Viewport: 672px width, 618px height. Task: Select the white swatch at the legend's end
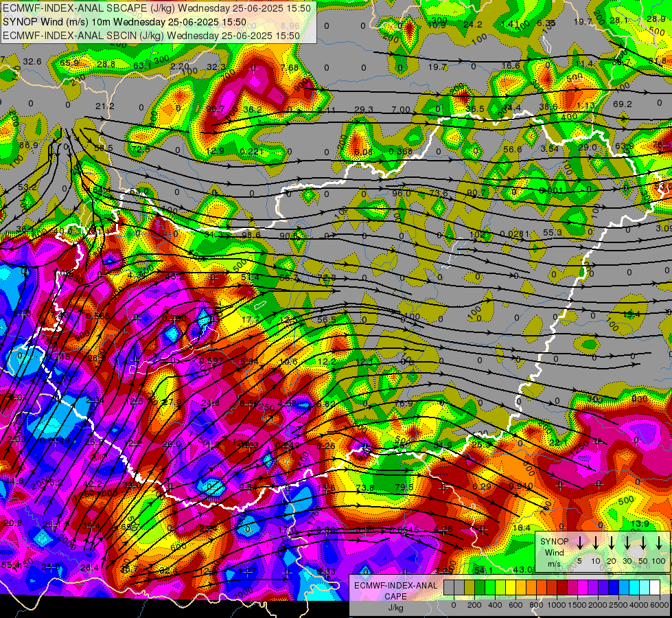(x=654, y=588)
